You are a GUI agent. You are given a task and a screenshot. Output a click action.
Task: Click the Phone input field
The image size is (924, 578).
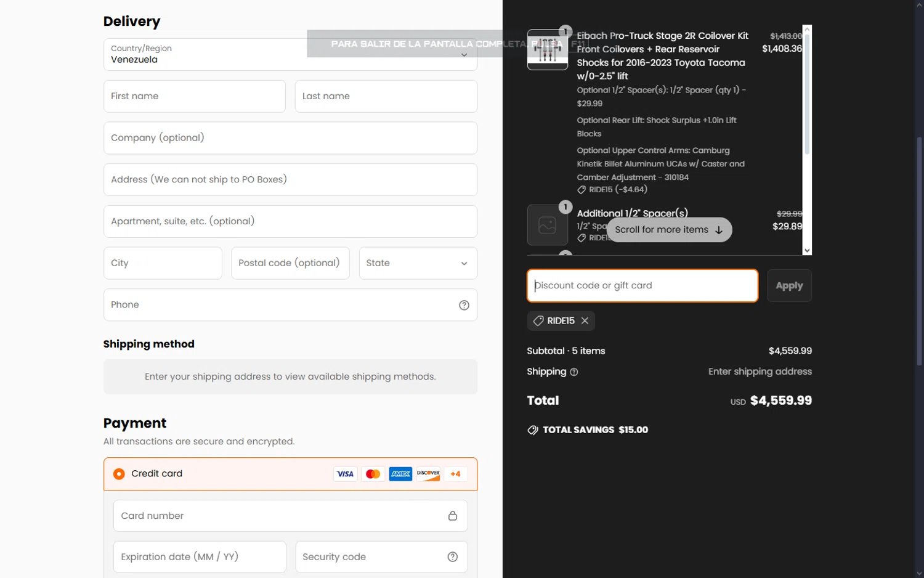[x=290, y=305]
